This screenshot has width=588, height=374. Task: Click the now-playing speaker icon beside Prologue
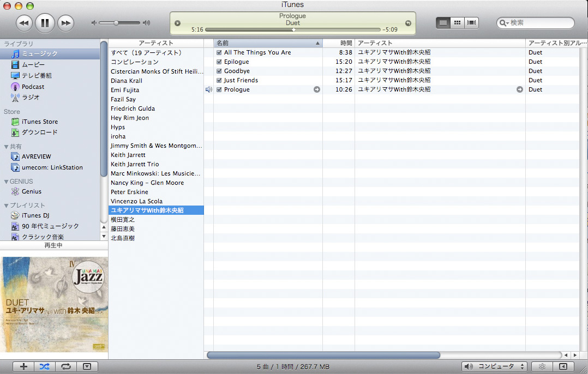tap(209, 89)
